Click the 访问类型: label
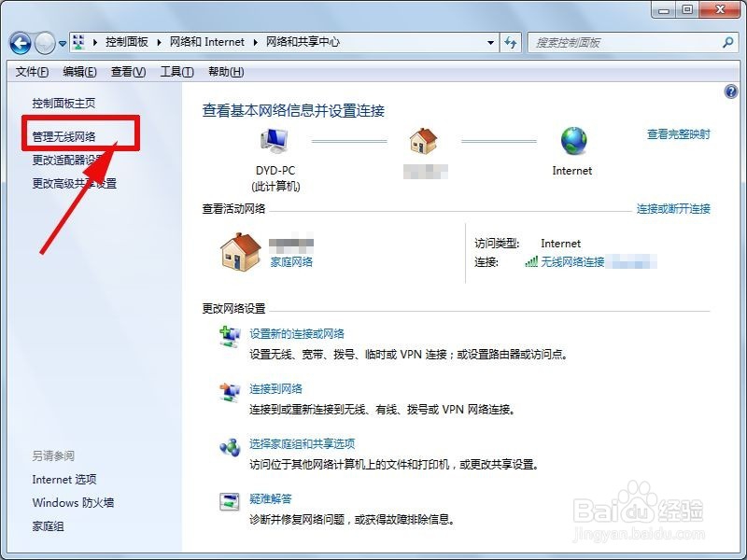The width and height of the screenshot is (747, 560). [497, 244]
